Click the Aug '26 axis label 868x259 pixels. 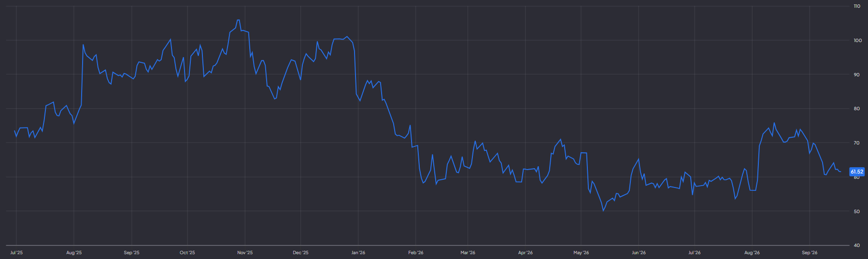(x=752, y=253)
